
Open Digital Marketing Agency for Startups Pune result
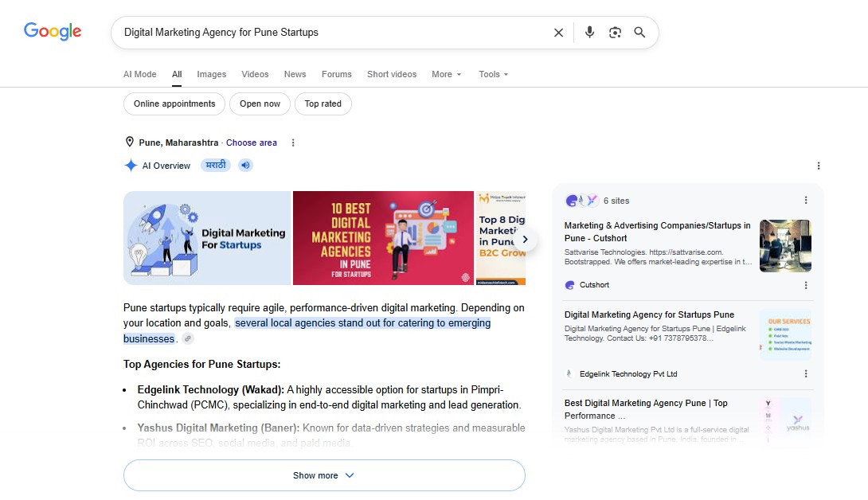(649, 314)
